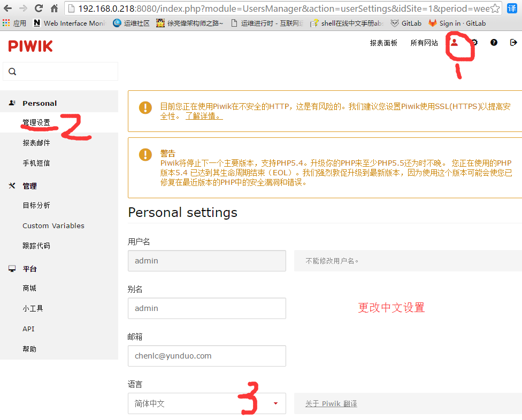Expand the 语言 language dropdown
522x420 pixels.
tap(207, 403)
